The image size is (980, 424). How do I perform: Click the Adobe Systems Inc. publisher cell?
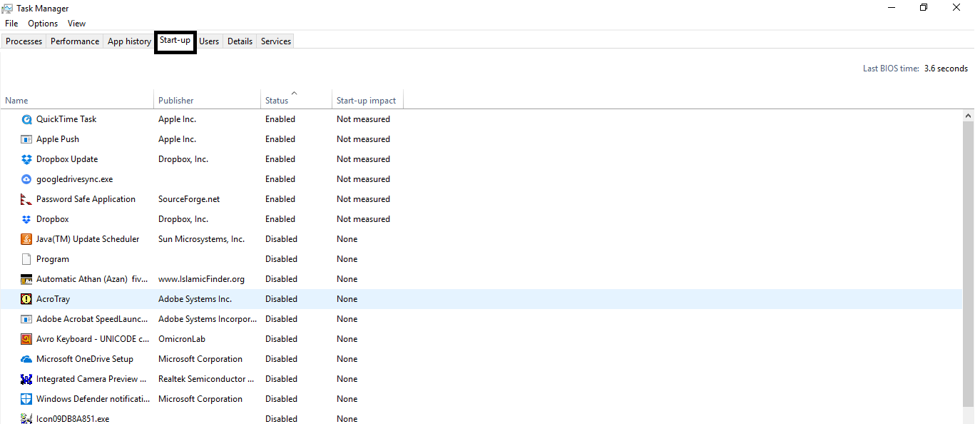(x=195, y=299)
